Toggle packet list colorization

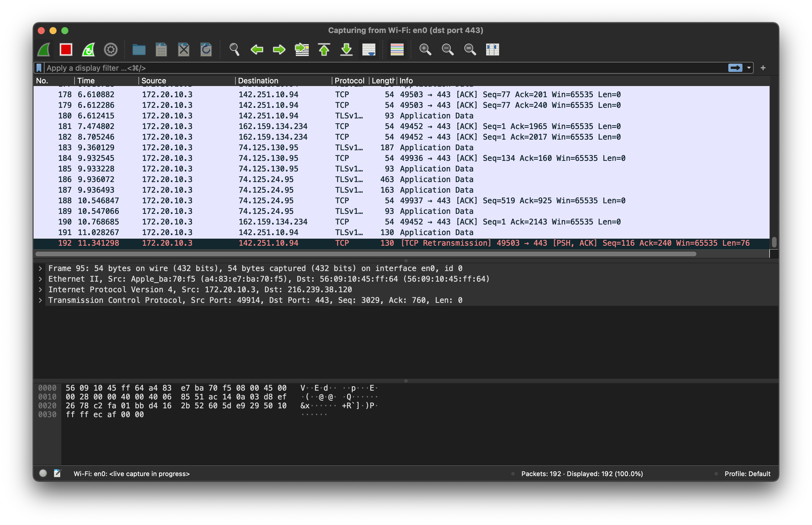click(x=397, y=50)
